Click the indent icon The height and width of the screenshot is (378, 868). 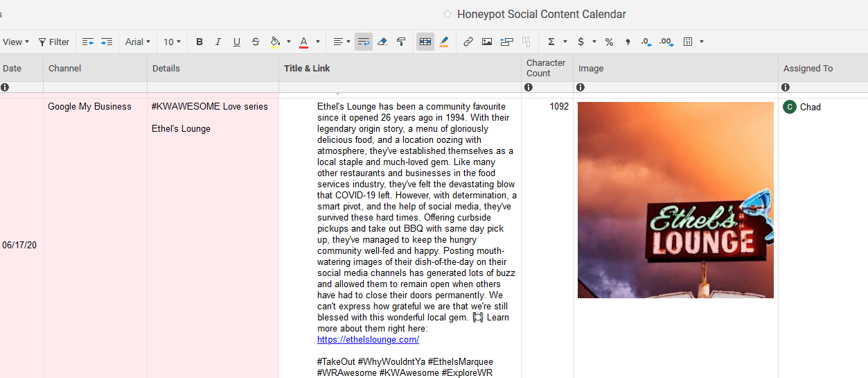point(107,42)
